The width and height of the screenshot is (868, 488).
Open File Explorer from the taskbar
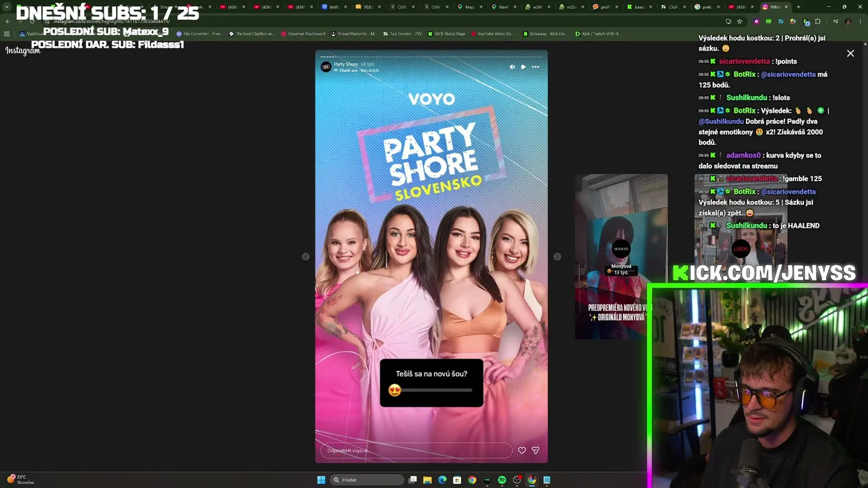pos(427,480)
